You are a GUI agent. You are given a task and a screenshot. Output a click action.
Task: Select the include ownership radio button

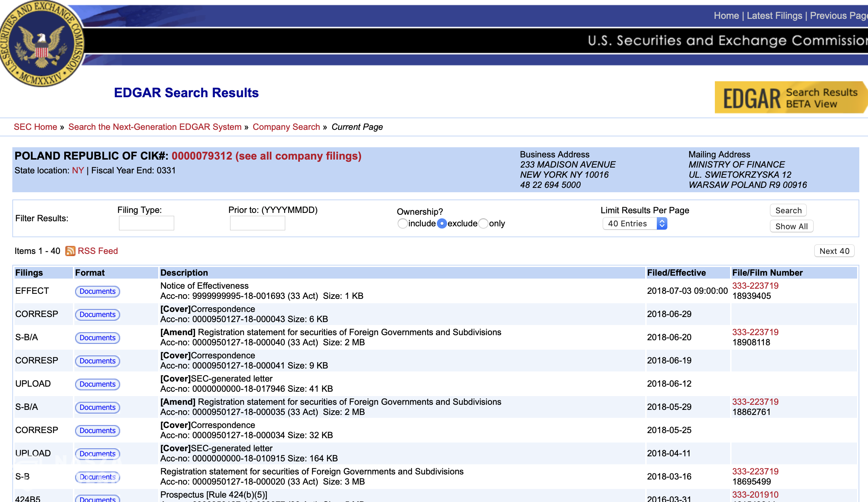[402, 223]
